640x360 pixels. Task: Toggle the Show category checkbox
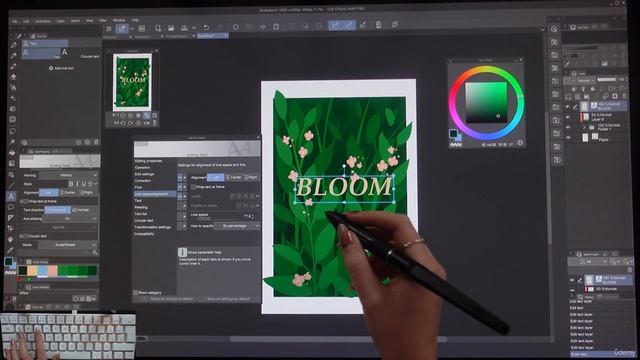click(136, 293)
